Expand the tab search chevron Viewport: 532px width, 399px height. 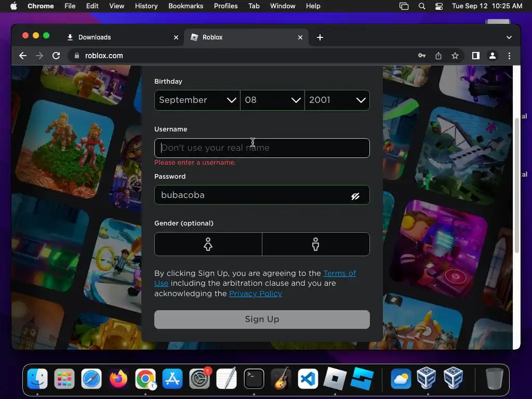point(509,37)
